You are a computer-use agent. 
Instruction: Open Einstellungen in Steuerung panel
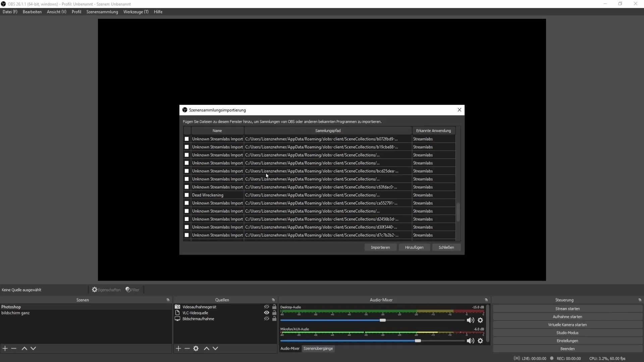(568, 341)
